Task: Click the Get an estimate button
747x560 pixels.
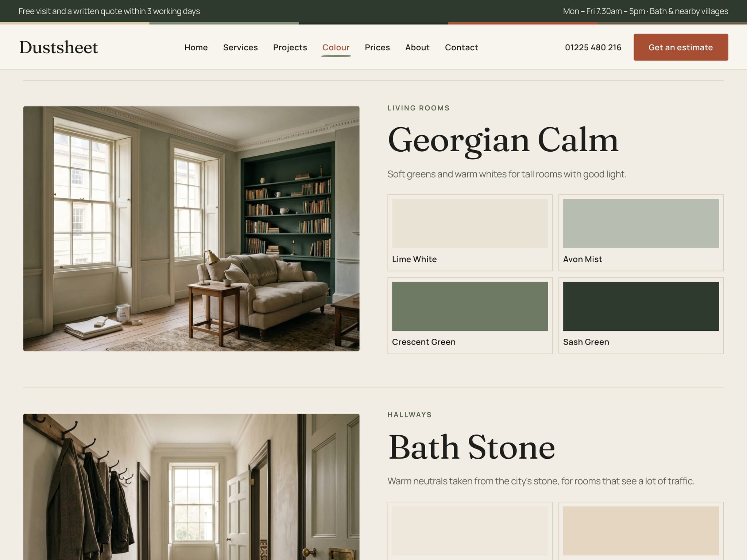Action: 681,47
